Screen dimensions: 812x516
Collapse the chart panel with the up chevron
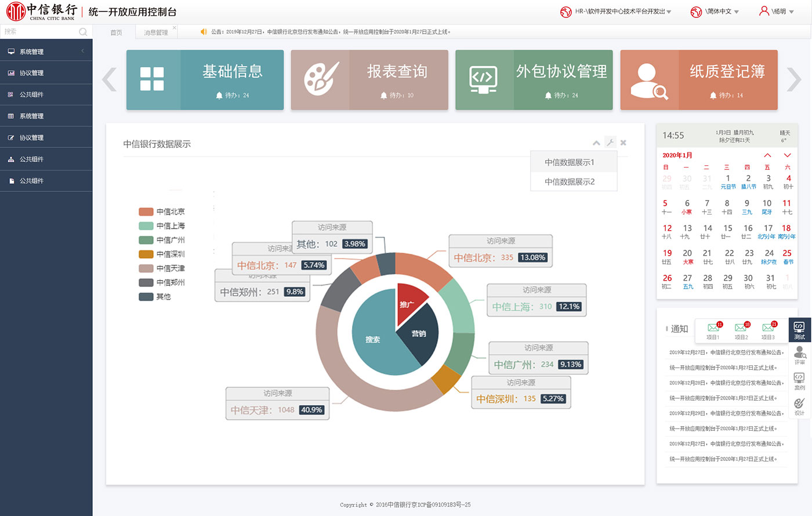pos(596,143)
